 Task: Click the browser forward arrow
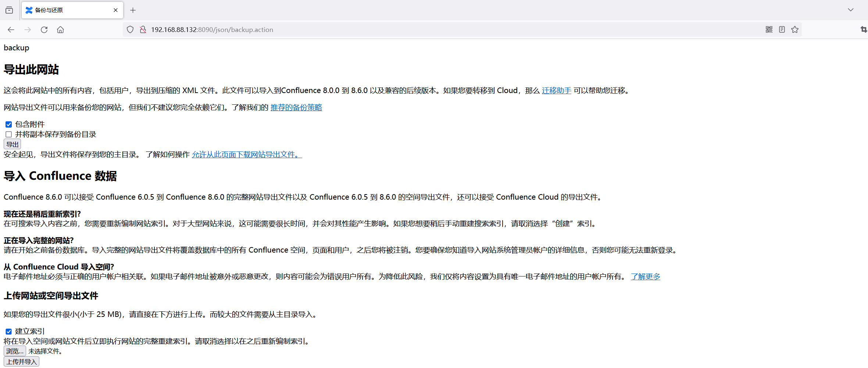pyautogui.click(x=28, y=30)
